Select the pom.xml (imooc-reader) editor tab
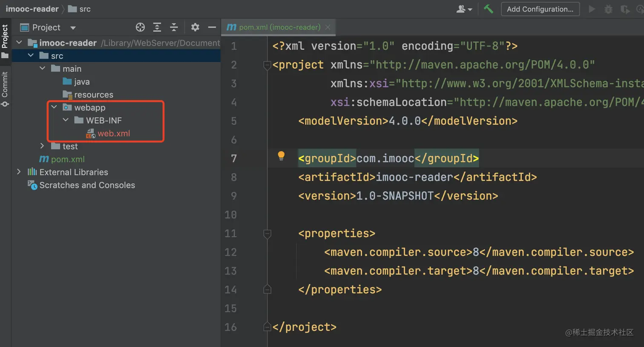 pos(279,27)
